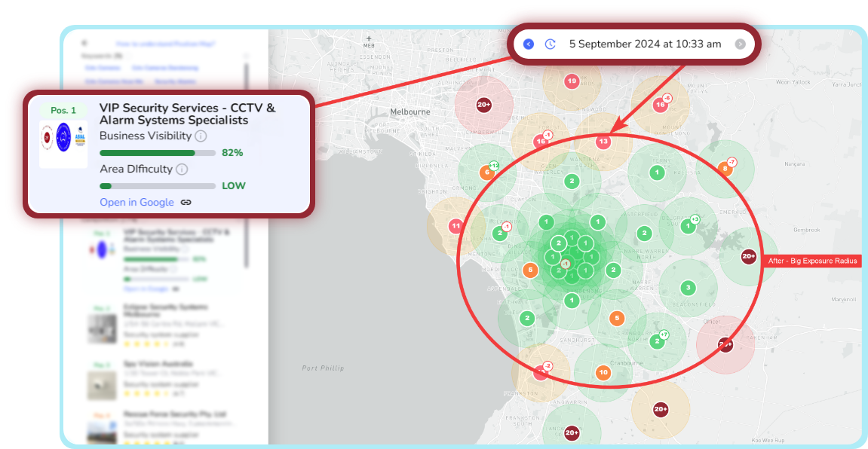Click the 2 marker near Narre Warren North

[x=643, y=233]
